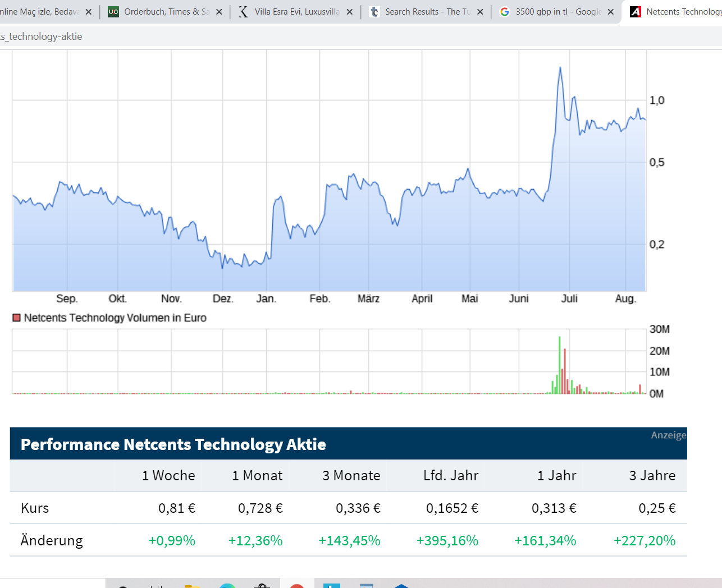Image resolution: width=722 pixels, height=588 pixels.
Task: Click the Ariva "A" favicon on the Netcents Technology tab
Action: [x=635, y=11]
